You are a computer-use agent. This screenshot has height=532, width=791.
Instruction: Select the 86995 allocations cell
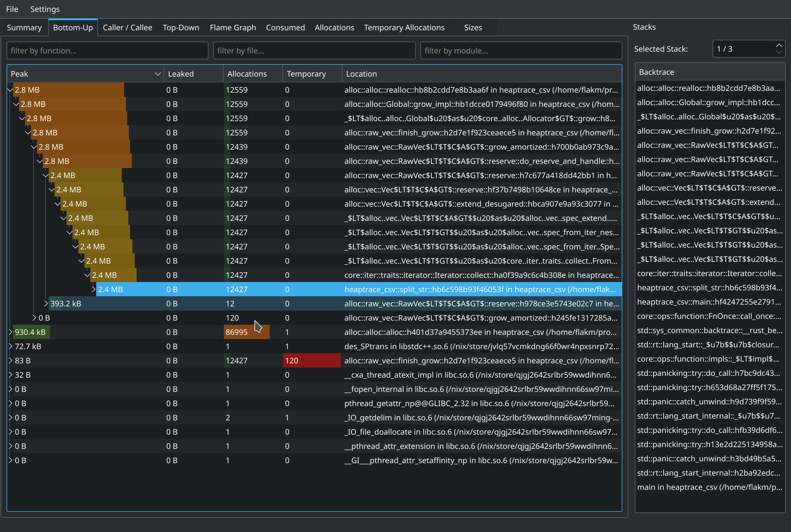[x=253, y=332]
